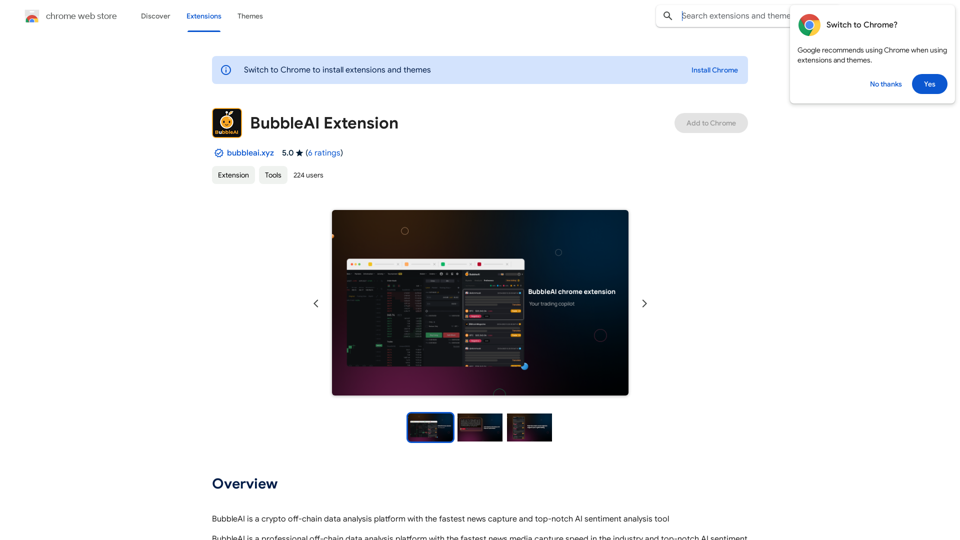This screenshot has width=960, height=540.
Task: Click the "Switch to Chrome?" popup title
Action: point(861,25)
